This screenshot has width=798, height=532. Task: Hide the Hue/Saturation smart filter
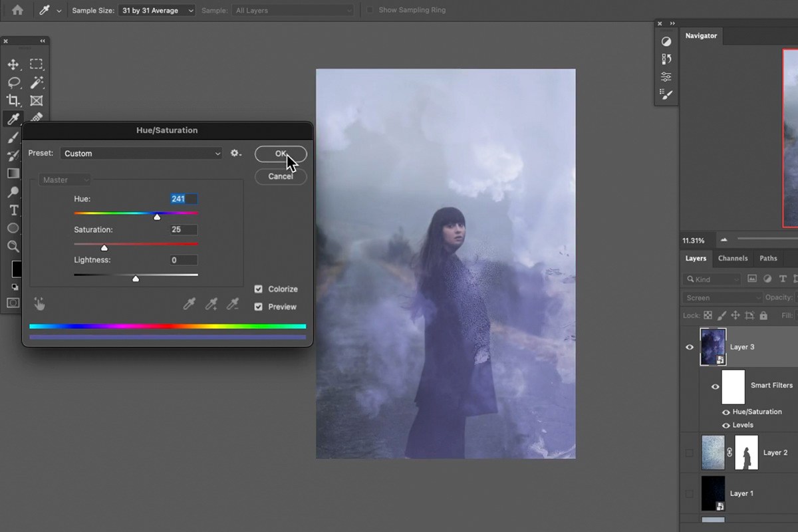pyautogui.click(x=726, y=412)
